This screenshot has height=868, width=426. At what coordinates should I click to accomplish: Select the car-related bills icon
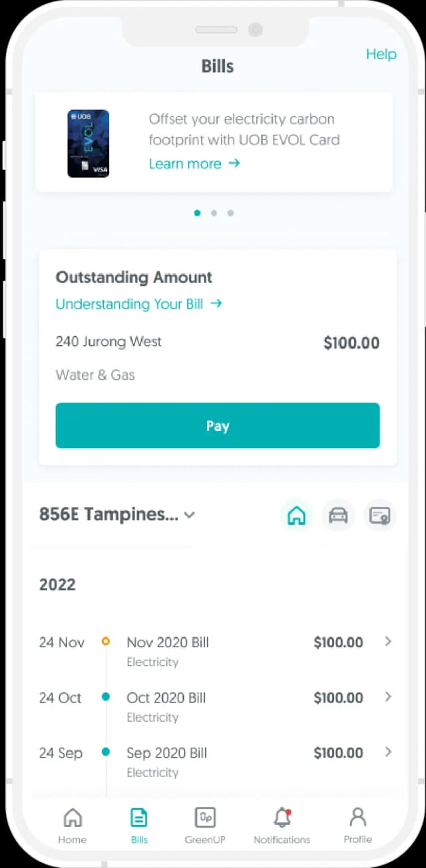[338, 515]
